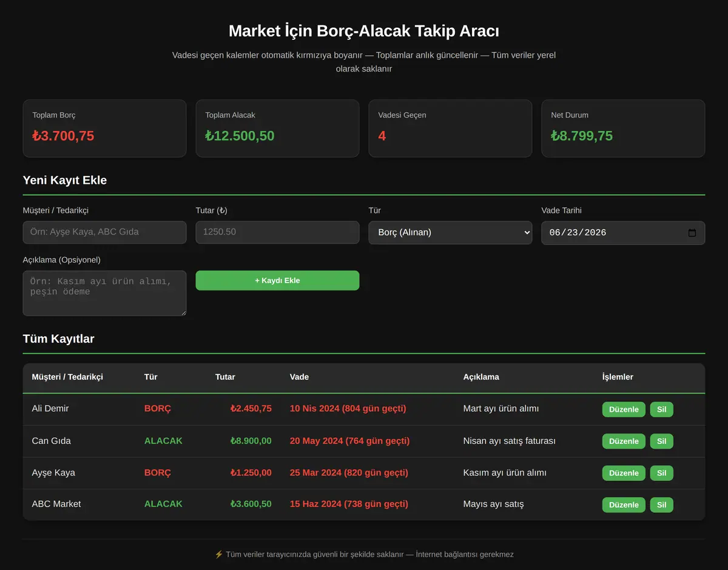Click the Açıklama column header
Screen dimensions: 728x570
point(481,377)
